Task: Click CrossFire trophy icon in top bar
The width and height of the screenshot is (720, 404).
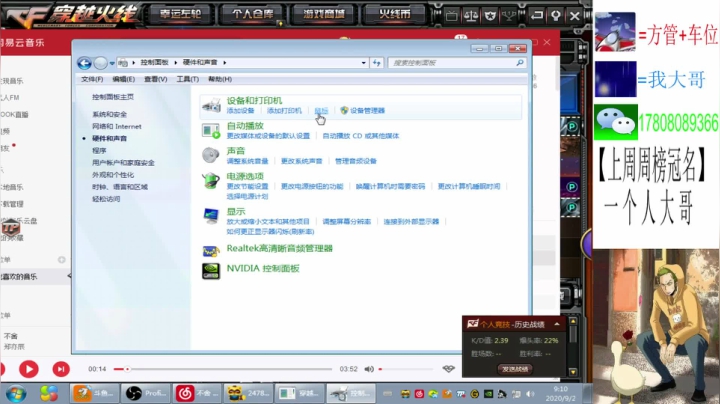Action: 509,16
